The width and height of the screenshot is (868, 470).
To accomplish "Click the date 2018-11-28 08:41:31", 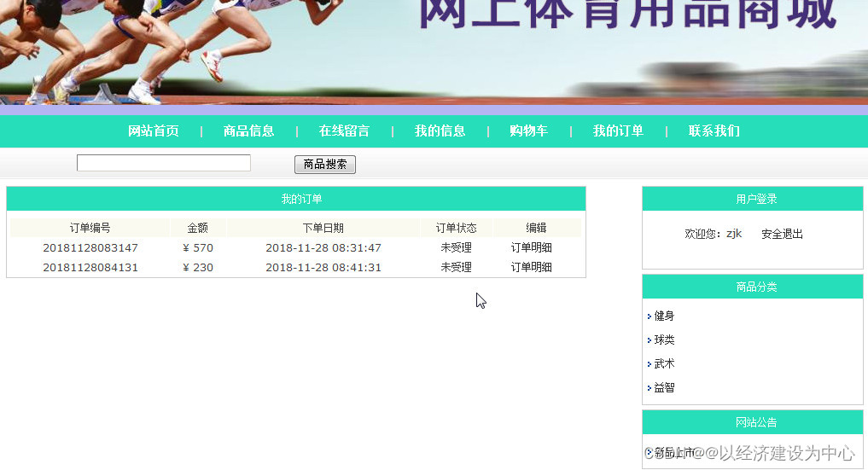I will pos(323,267).
